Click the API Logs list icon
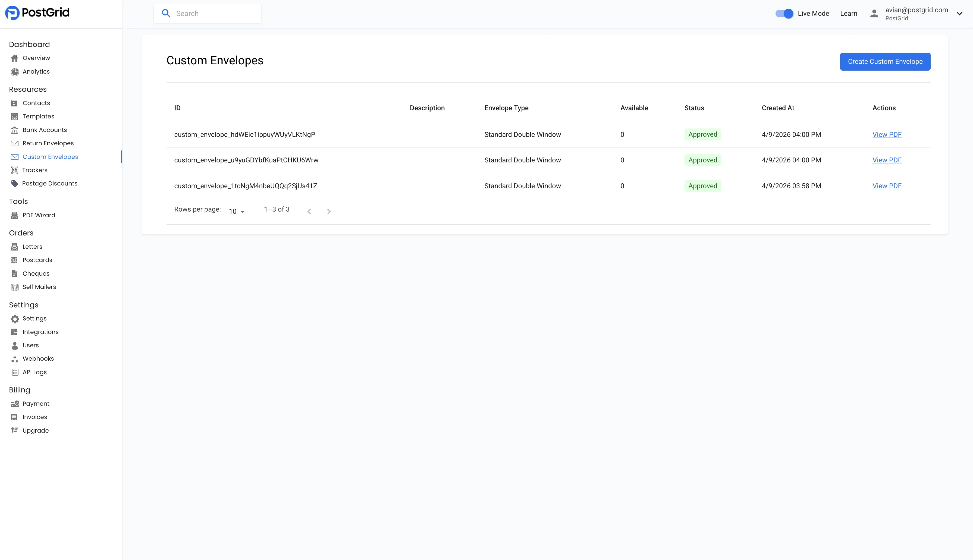Screen dimensions: 973x560 [15, 372]
